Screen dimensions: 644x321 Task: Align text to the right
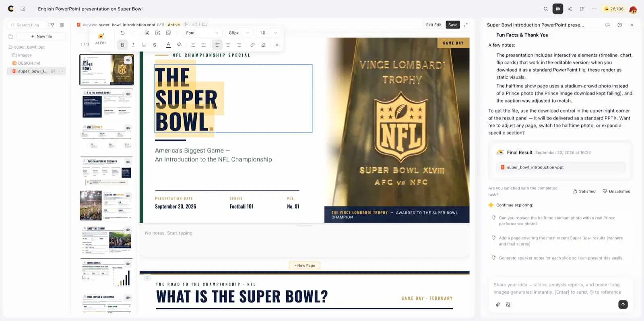pos(239,45)
